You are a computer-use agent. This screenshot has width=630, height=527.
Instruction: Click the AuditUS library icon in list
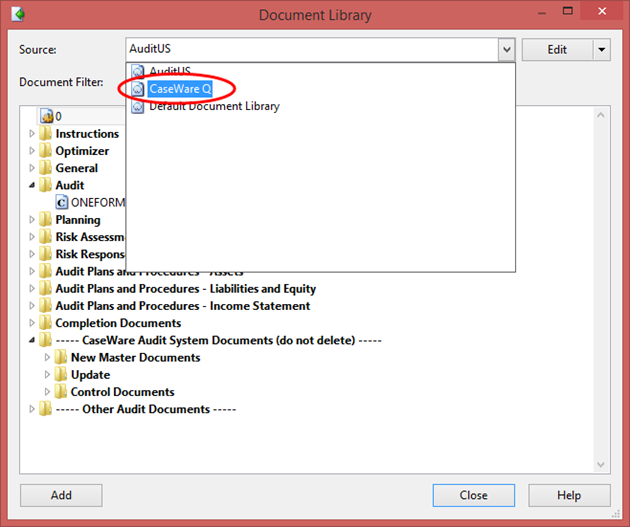point(139,71)
